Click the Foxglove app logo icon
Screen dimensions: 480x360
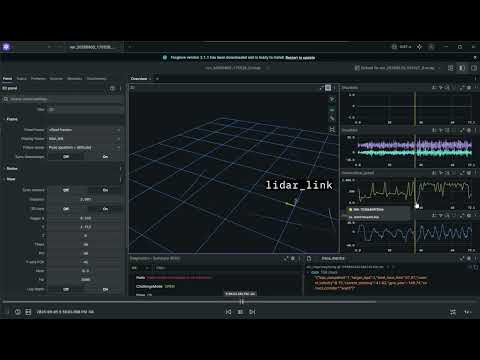[6, 47]
